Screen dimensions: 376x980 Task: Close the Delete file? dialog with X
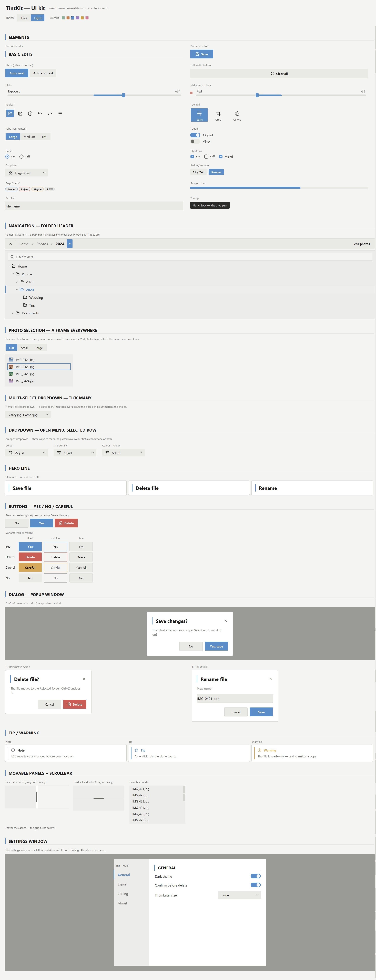pos(84,679)
